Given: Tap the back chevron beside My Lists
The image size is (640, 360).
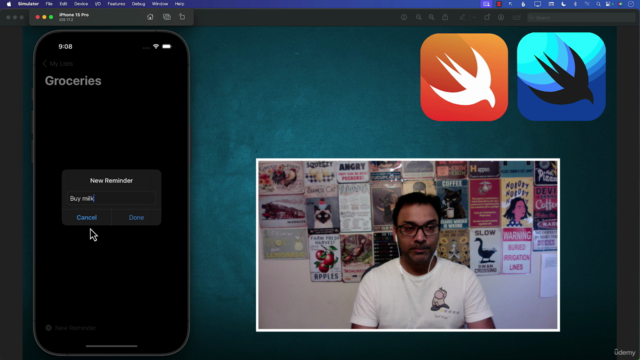Looking at the screenshot, I should tap(44, 64).
